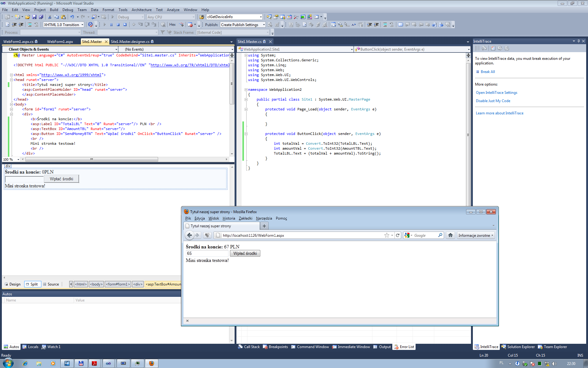The image size is (588, 368).
Task: Toggle Hex display mode
Action: click(172, 25)
